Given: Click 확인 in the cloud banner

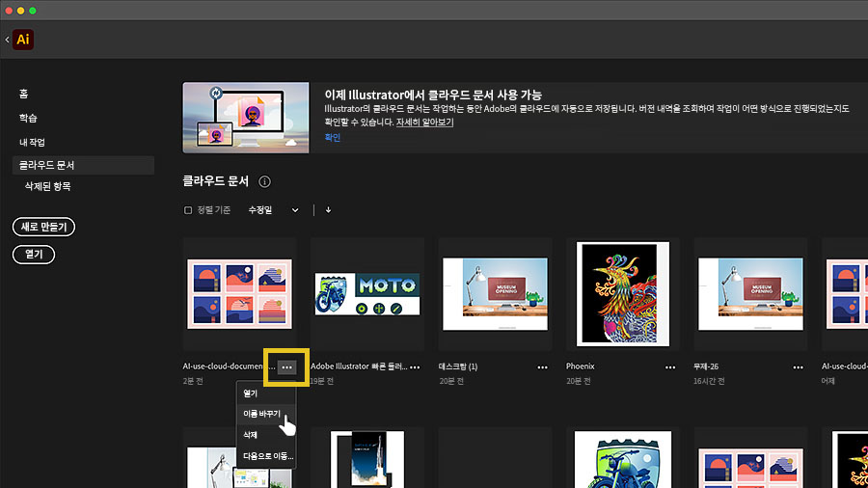Looking at the screenshot, I should point(332,137).
